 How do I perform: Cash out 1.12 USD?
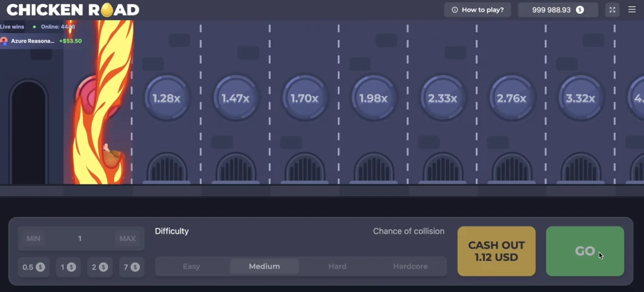coord(496,251)
